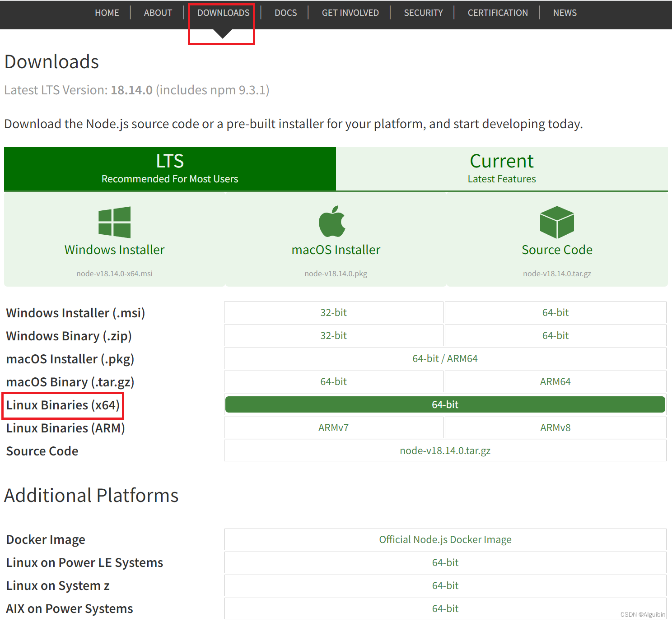Image resolution: width=672 pixels, height=622 pixels.
Task: Open the SECURITY nav item
Action: 424,13
